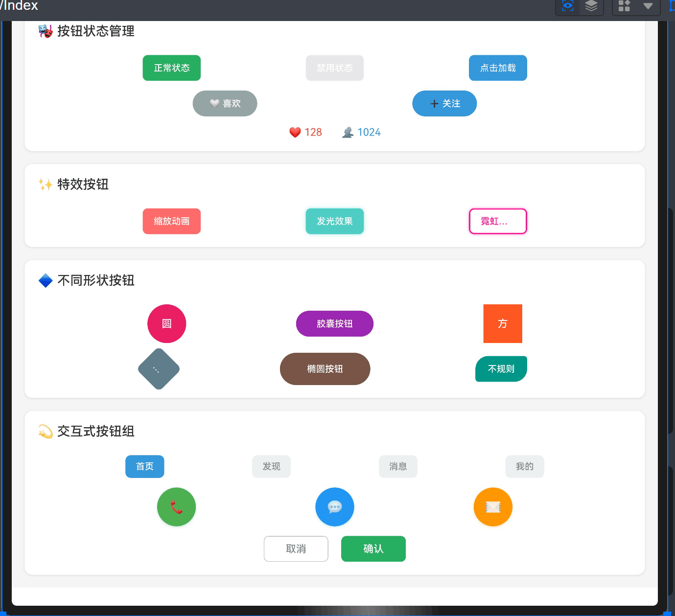Click the person icon next to 1024

pyautogui.click(x=348, y=132)
